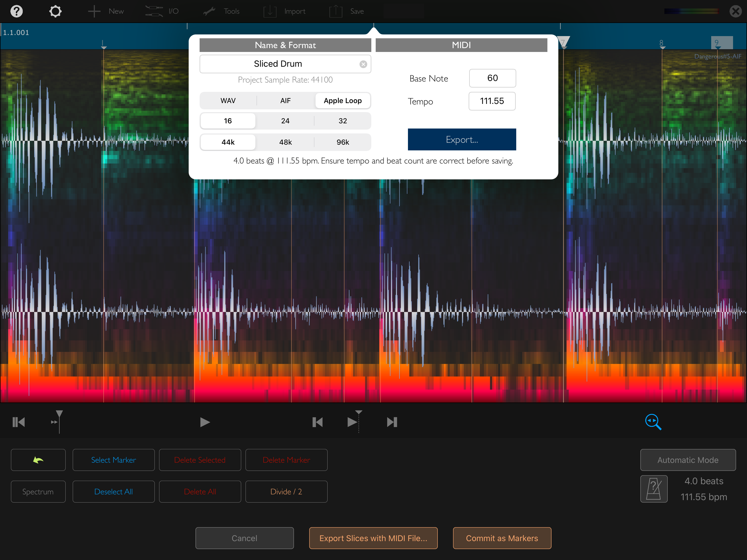Activate the horizontal zoom magnifier icon
This screenshot has width=747, height=560.
point(653,422)
